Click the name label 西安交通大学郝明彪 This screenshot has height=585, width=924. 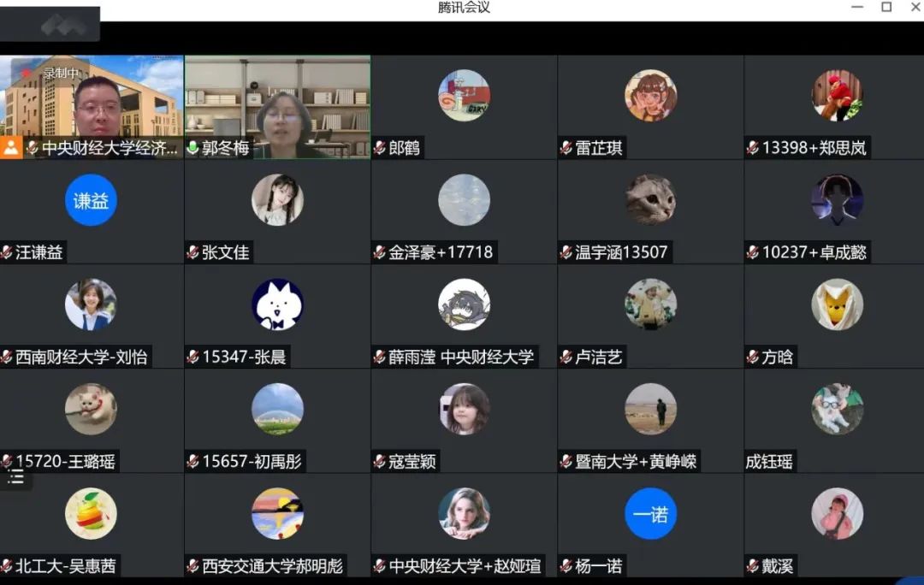click(x=272, y=566)
